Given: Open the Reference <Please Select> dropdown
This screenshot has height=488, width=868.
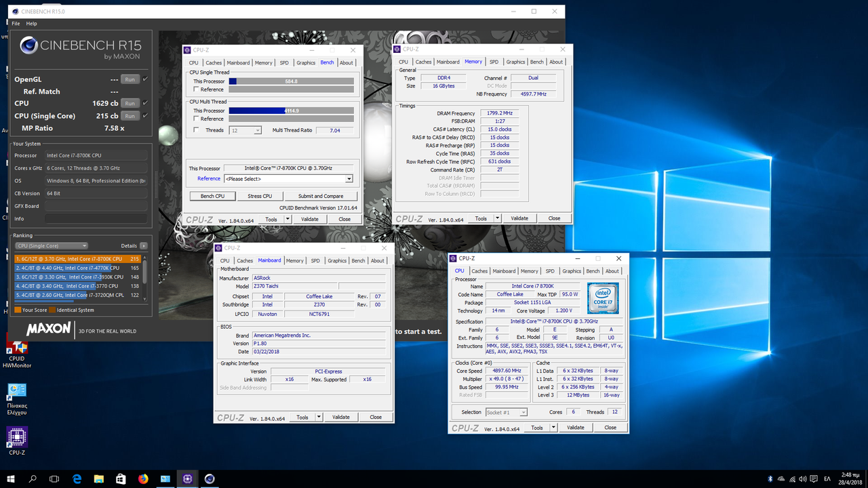Looking at the screenshot, I should pyautogui.click(x=288, y=179).
